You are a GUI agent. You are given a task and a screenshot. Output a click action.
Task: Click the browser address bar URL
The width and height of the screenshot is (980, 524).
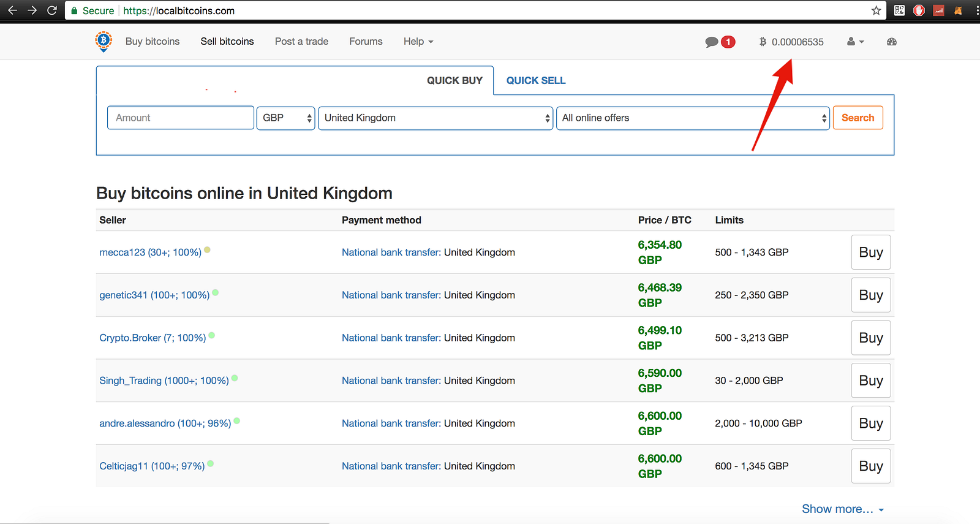(x=179, y=10)
